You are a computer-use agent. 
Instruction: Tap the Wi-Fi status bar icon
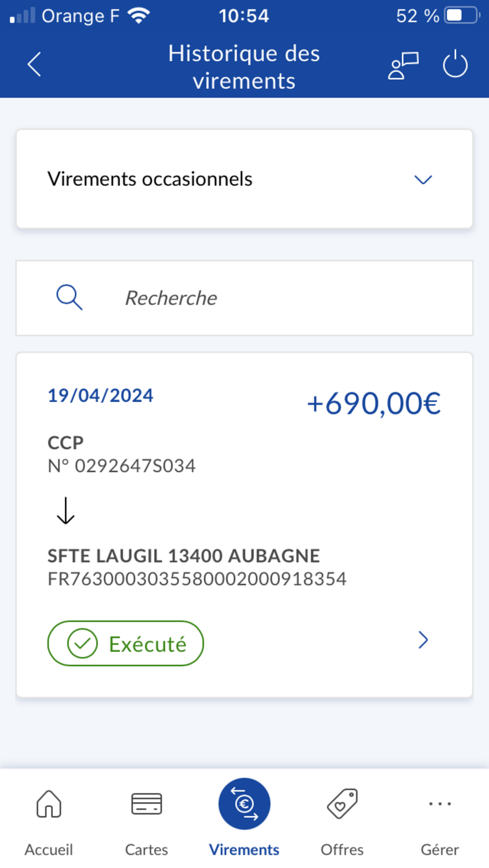(139, 16)
